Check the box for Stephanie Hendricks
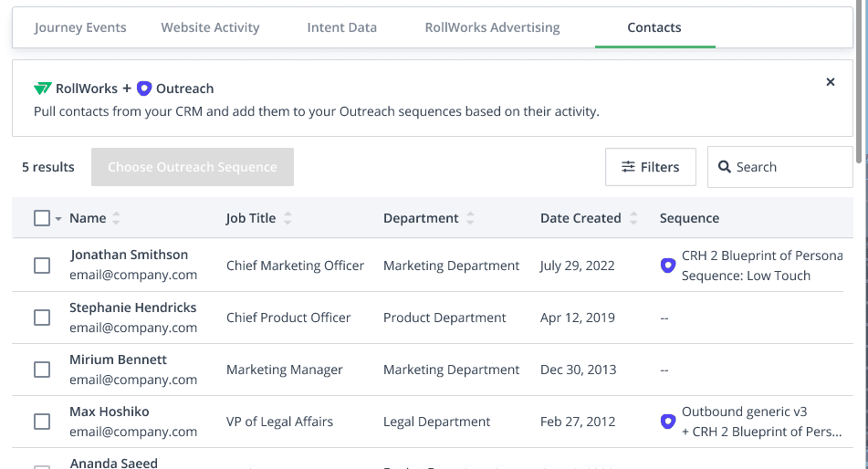 coord(42,318)
